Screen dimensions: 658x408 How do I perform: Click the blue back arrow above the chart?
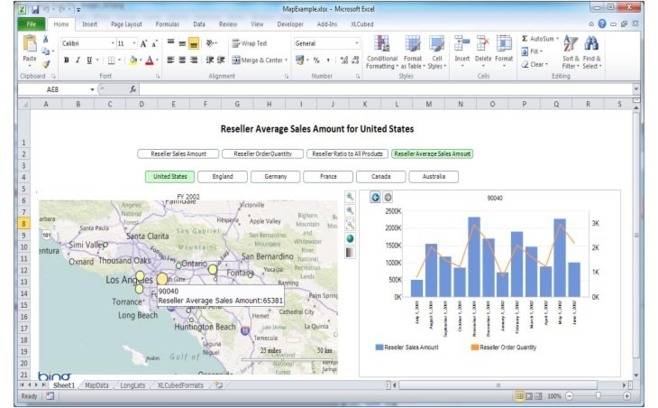[375, 197]
